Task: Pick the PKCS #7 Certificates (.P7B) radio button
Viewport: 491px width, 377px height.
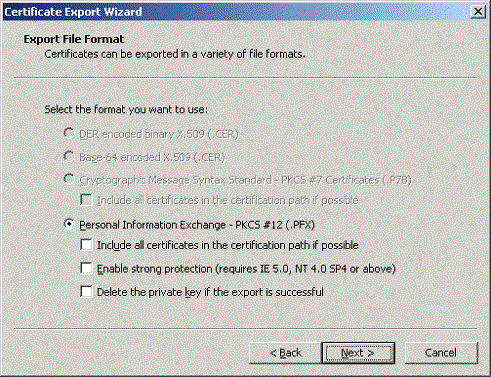Action: pyautogui.click(x=69, y=179)
